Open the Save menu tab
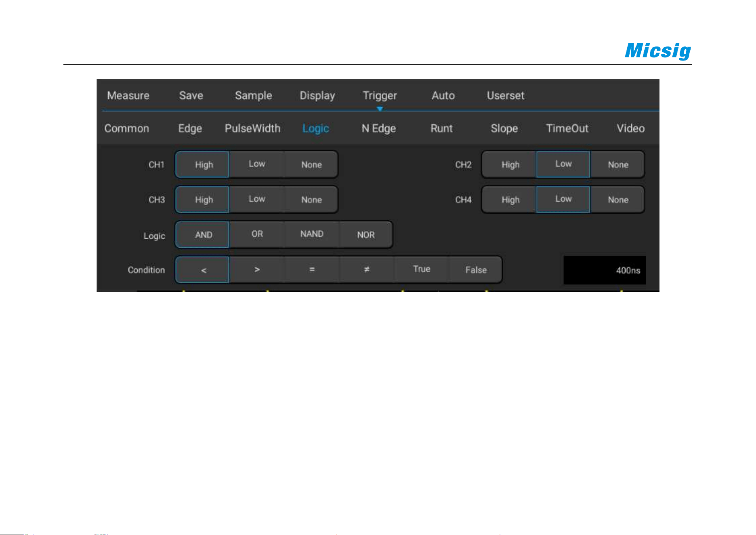The height and width of the screenshot is (535, 756). [191, 95]
